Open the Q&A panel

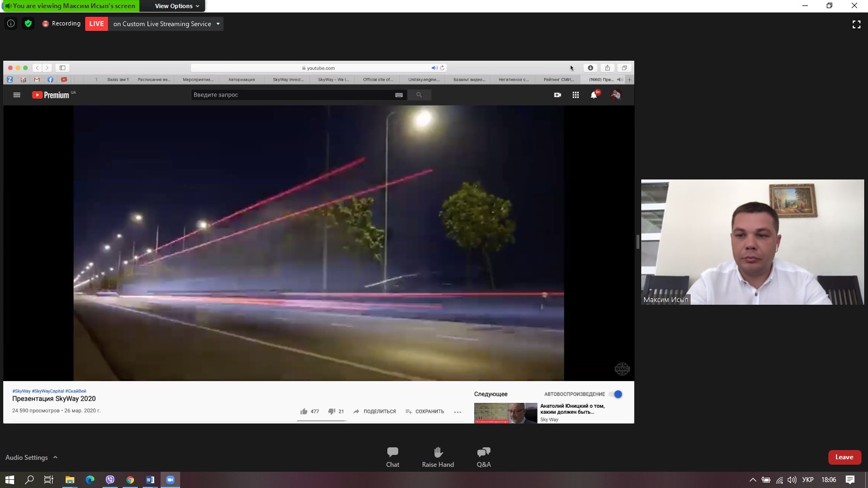click(483, 457)
